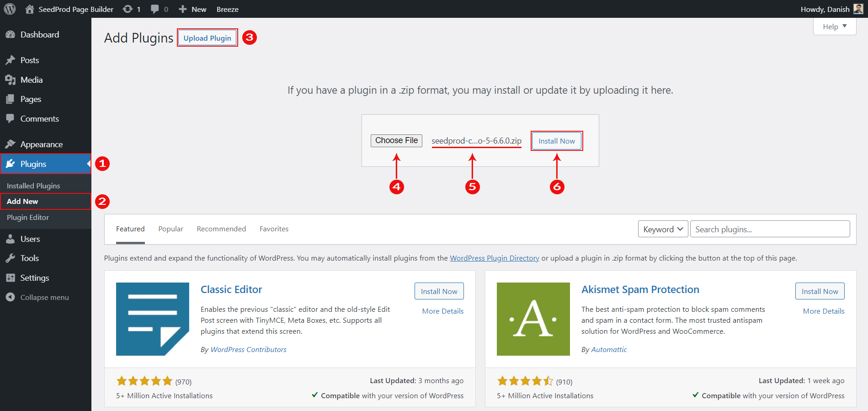Open Automattic author link
This screenshot has height=411, width=868.
click(x=609, y=350)
